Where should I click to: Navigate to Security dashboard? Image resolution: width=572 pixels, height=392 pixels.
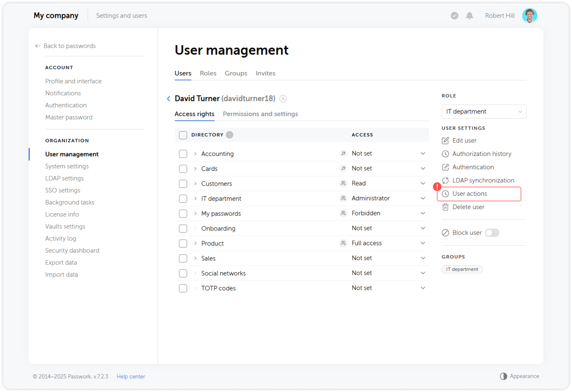(x=72, y=250)
